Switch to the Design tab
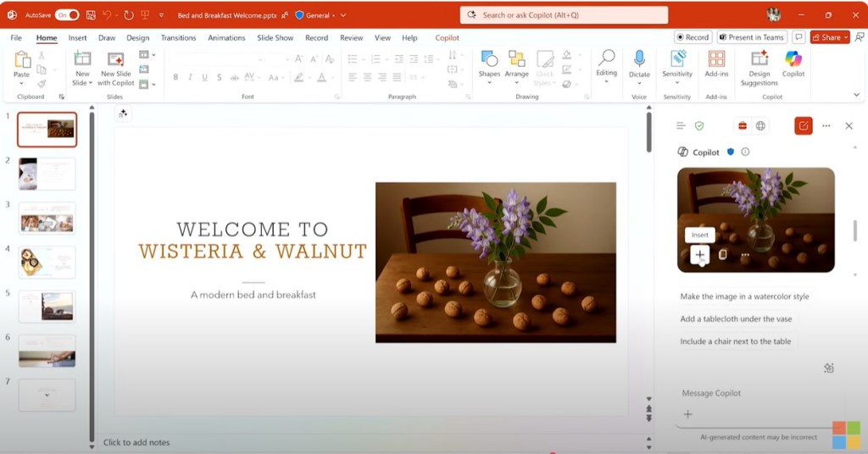868x454 pixels. pyautogui.click(x=137, y=38)
